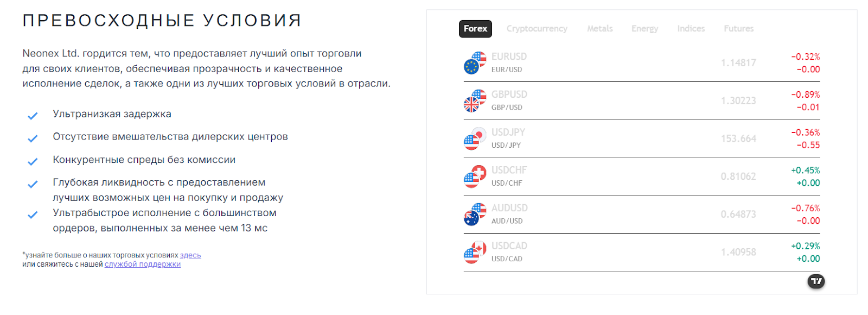868x315 pixels.
Task: Click the GBPUSD flag pair icon
Action: [474, 100]
